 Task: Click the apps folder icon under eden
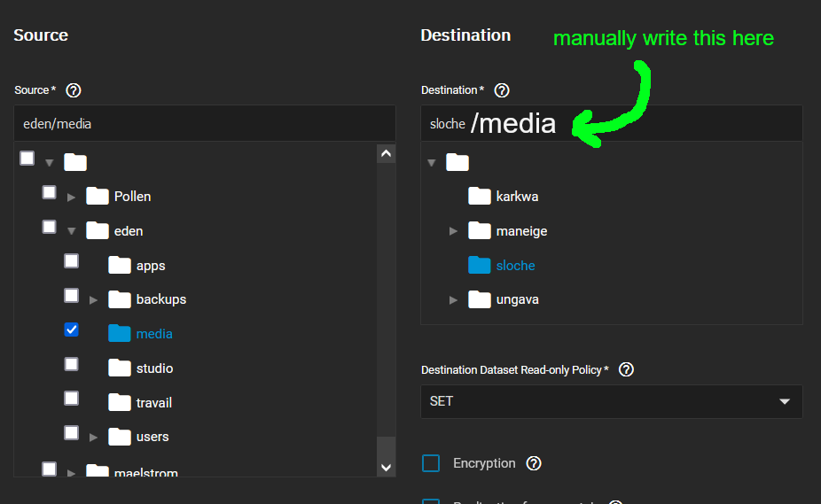pyautogui.click(x=120, y=265)
